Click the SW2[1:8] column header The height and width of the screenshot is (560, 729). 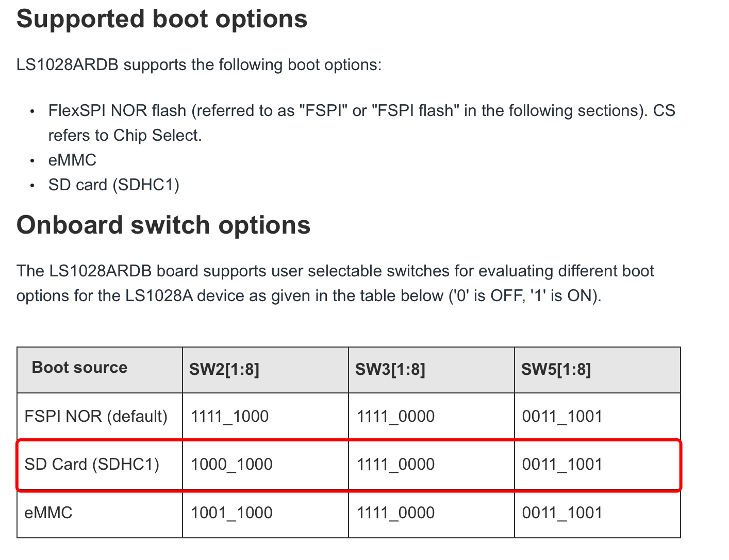tap(224, 369)
